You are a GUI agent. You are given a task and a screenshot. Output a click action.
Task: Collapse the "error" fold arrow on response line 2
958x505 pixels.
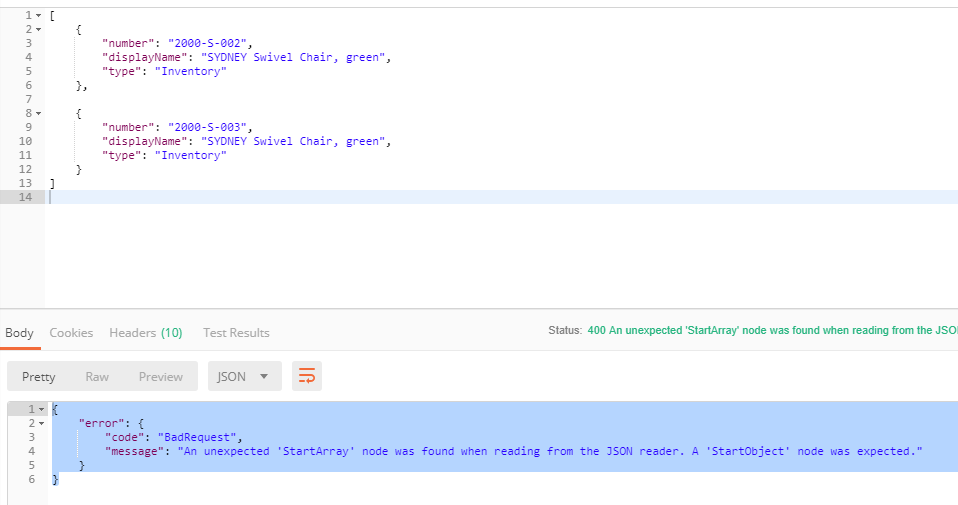[x=42, y=423]
